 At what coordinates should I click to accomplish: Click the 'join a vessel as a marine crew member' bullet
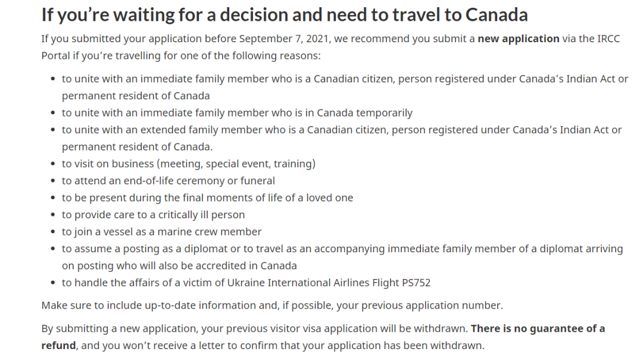(x=161, y=232)
